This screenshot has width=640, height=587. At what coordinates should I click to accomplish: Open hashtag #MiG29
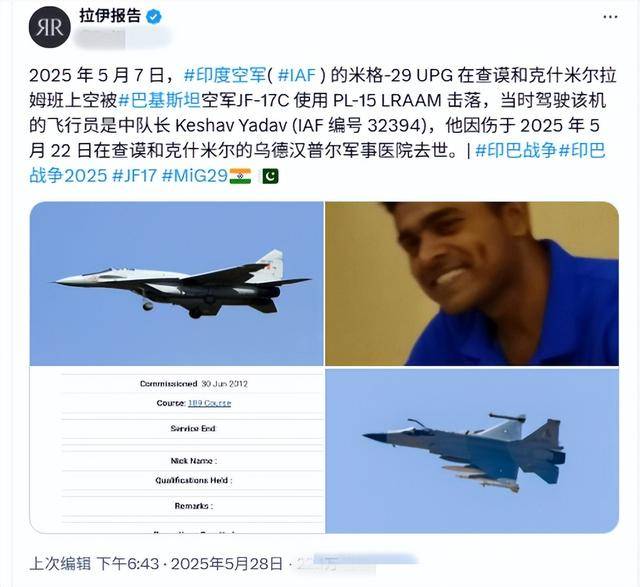coord(194,176)
